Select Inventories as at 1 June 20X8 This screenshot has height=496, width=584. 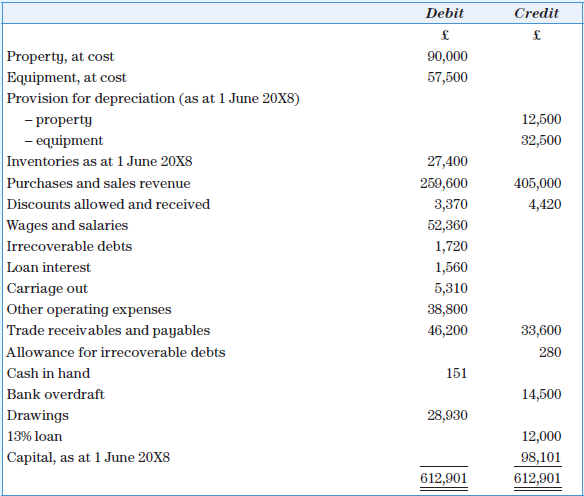pyautogui.click(x=99, y=161)
